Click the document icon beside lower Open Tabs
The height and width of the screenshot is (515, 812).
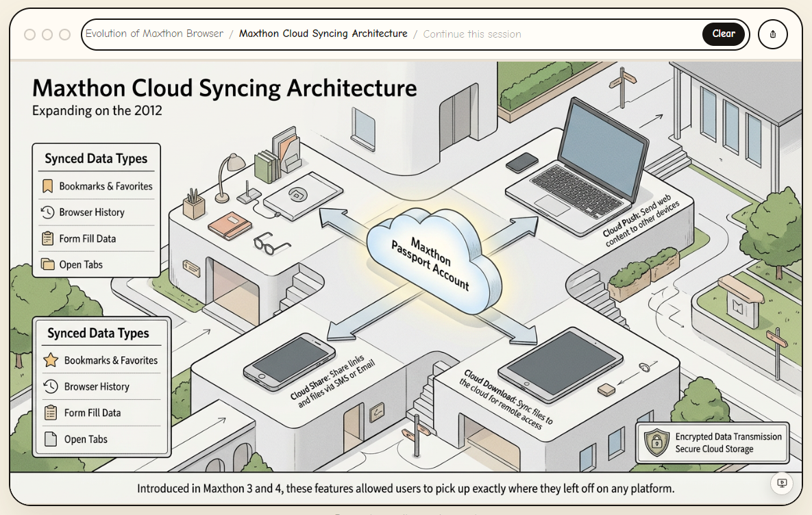tap(50, 439)
